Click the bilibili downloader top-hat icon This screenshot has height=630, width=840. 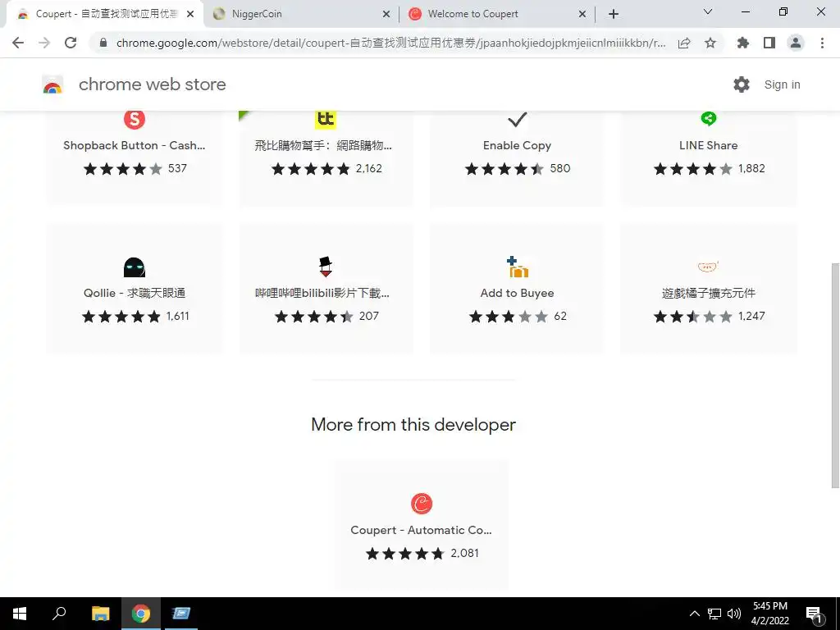[x=326, y=267]
